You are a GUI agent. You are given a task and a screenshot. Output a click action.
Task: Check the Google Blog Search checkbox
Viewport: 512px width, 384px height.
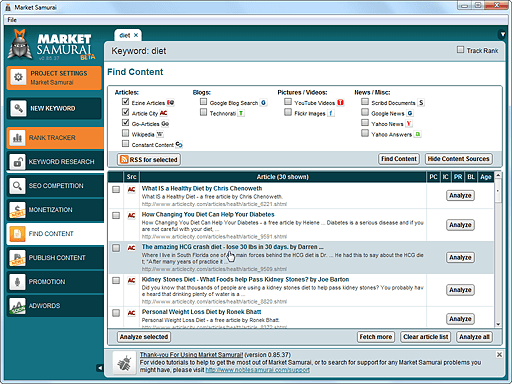pos(203,101)
